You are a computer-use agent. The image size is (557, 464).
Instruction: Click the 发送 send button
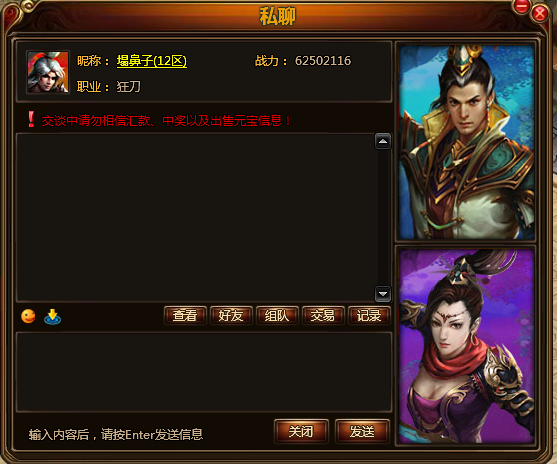pyautogui.click(x=362, y=431)
